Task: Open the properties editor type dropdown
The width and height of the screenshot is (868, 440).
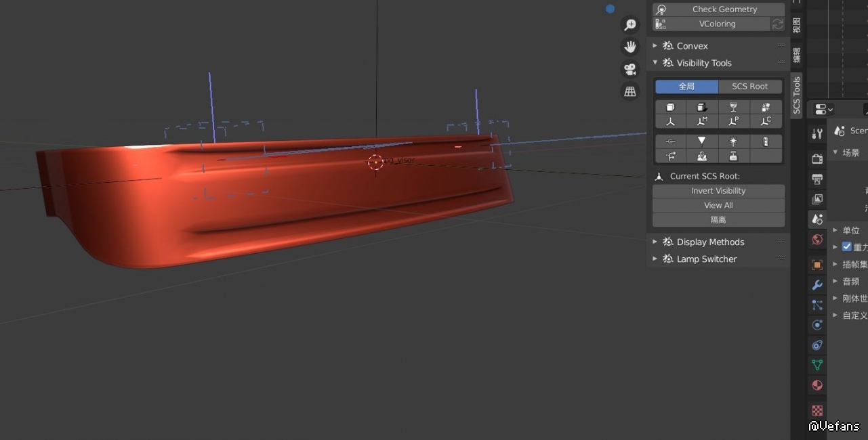Action: pyautogui.click(x=824, y=110)
